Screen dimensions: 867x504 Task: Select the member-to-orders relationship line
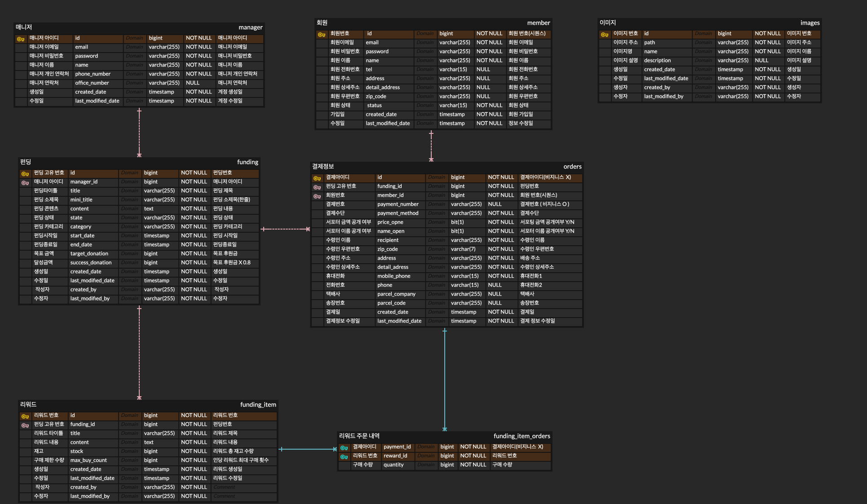(x=431, y=146)
